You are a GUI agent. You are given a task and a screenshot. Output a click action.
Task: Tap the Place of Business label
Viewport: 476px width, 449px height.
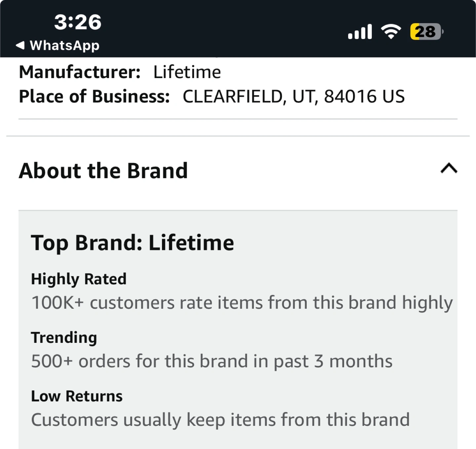[x=94, y=97]
